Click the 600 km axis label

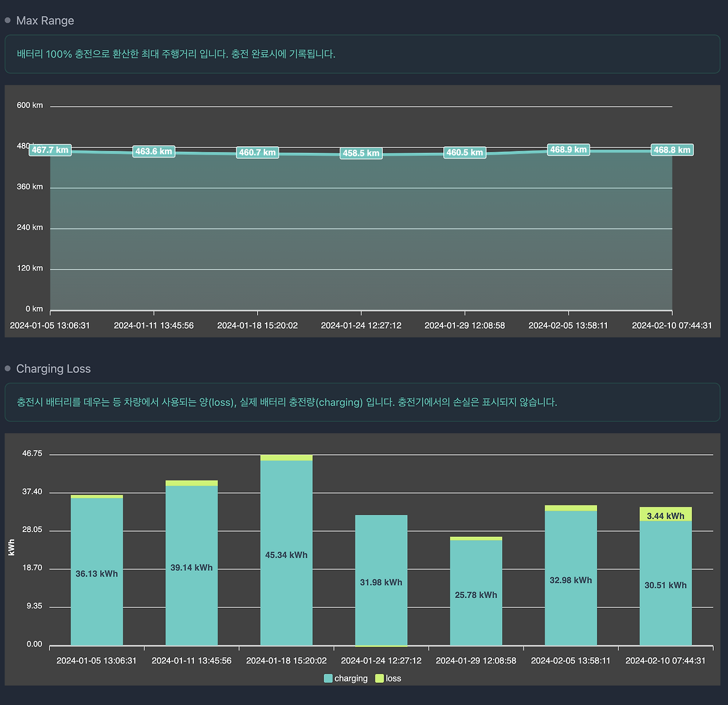tap(30, 105)
